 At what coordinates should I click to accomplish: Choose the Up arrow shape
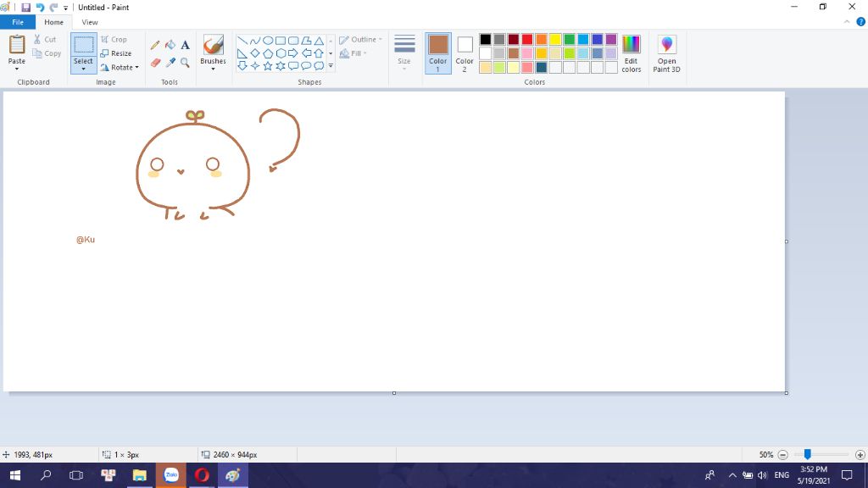pyautogui.click(x=319, y=53)
